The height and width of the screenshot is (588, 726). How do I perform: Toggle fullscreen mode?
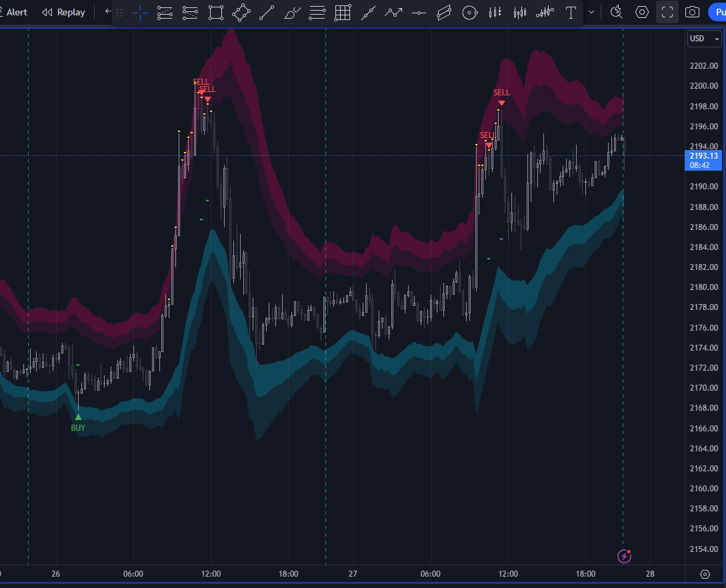coord(667,13)
